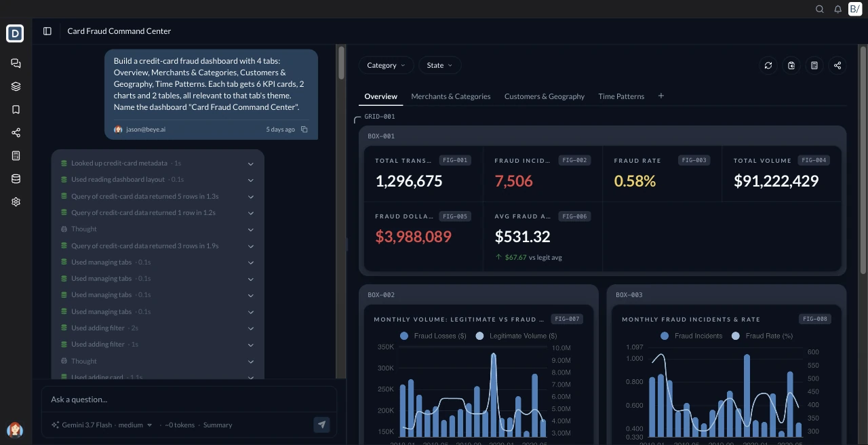
Task: Click the share dashboard icon
Action: tap(837, 65)
